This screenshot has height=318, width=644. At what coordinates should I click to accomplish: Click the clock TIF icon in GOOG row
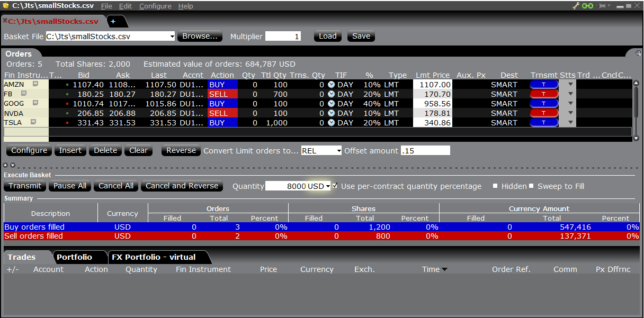click(331, 104)
